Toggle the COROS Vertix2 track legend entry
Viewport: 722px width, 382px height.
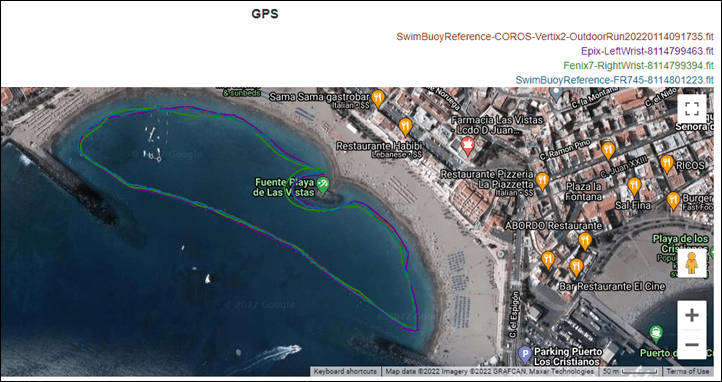tap(555, 36)
